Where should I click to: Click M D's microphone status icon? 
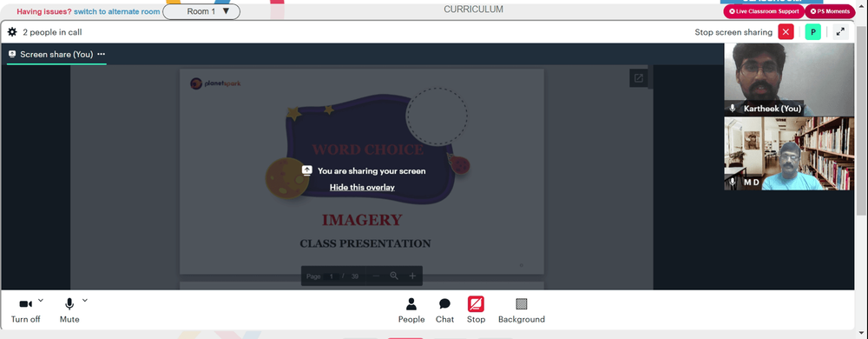coord(733,182)
